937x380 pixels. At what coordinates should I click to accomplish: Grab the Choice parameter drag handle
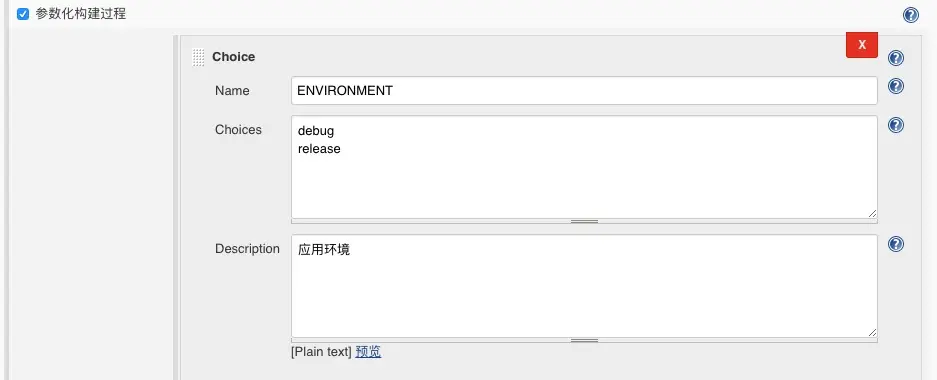198,57
